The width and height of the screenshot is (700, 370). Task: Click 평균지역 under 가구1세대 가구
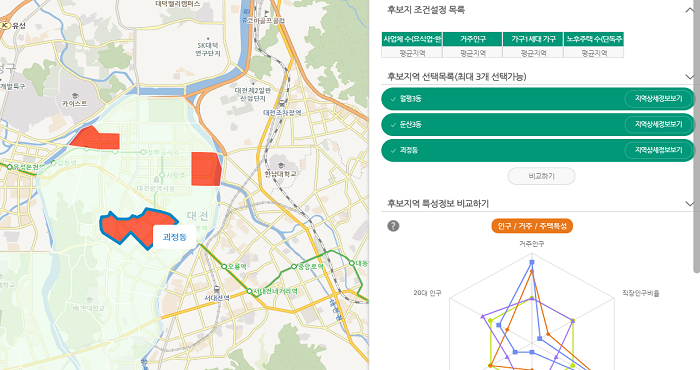coord(533,52)
